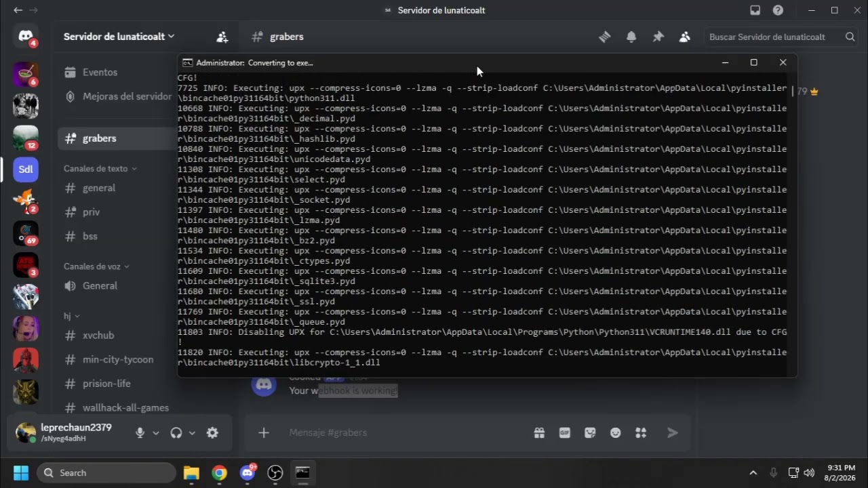Open notification settings bell icon
Image resolution: width=868 pixels, height=488 pixels.
pyautogui.click(x=631, y=37)
